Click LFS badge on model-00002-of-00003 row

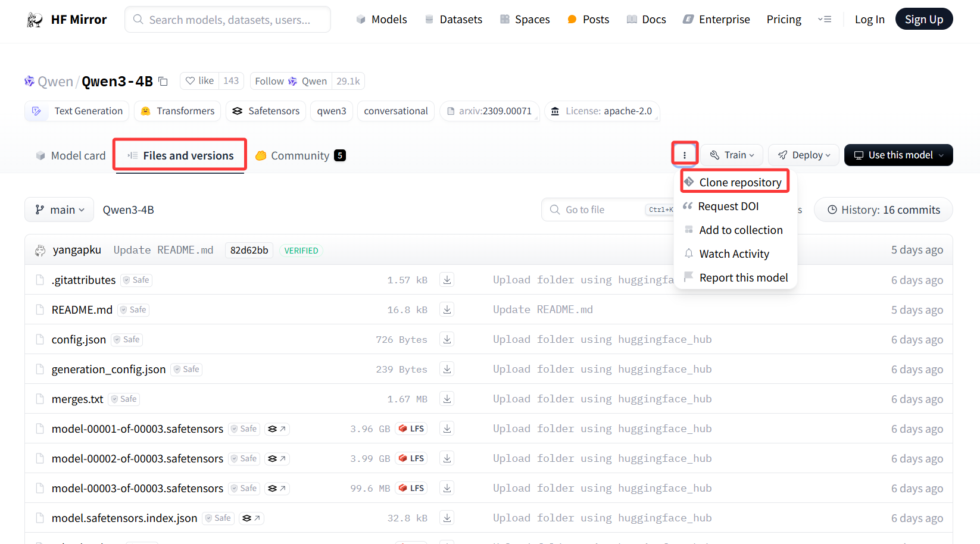411,458
